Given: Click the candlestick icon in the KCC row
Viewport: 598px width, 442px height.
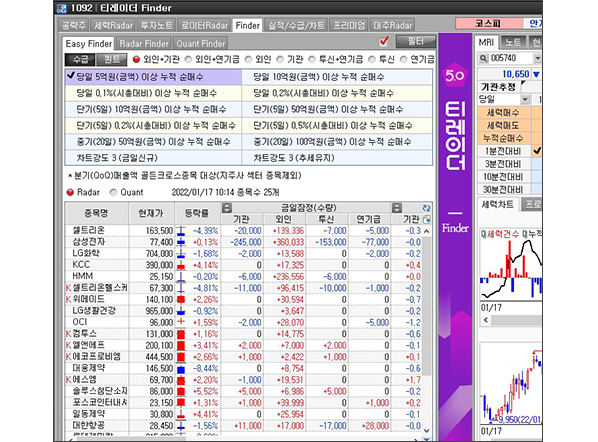Looking at the screenshot, I should point(181,265).
